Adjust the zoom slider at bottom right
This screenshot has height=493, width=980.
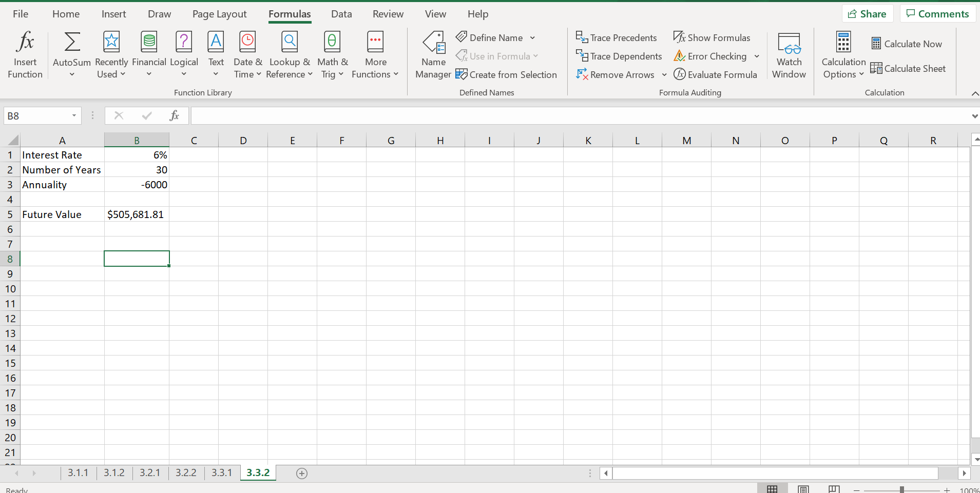[901, 489]
